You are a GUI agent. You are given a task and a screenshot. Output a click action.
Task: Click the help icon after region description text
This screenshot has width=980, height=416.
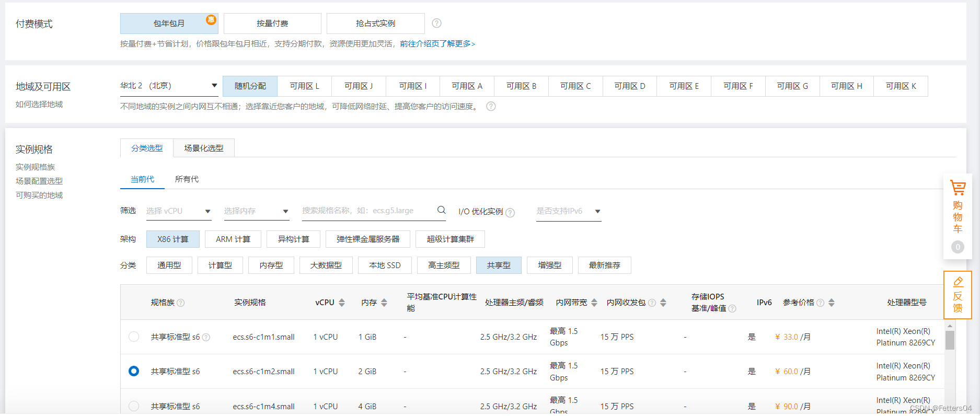tap(491, 106)
